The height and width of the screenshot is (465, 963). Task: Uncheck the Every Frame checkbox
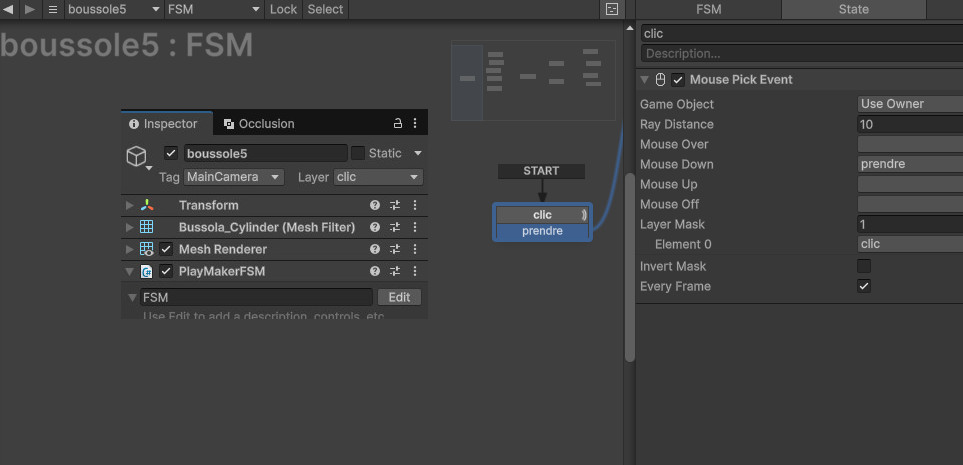(864, 286)
